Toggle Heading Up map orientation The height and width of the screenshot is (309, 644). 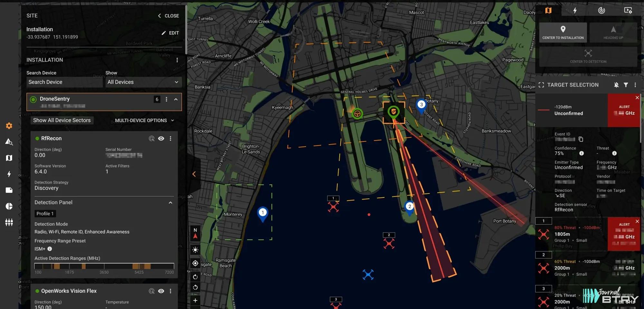pos(613,33)
